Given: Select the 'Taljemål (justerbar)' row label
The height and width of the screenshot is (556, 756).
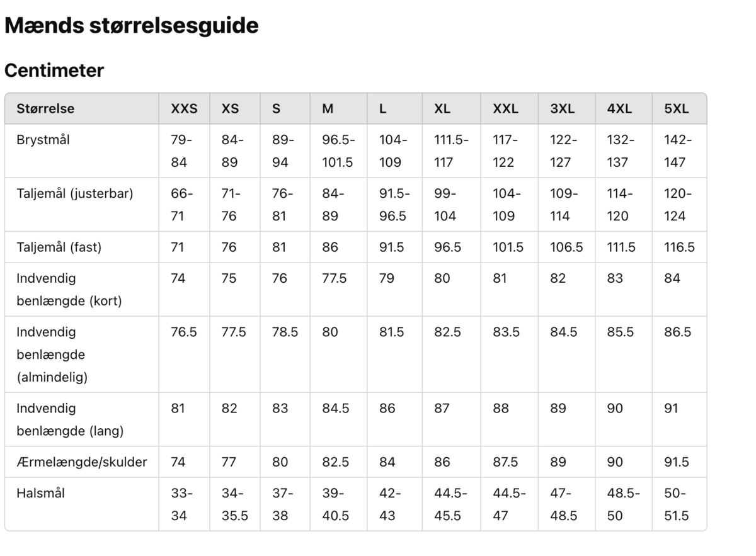Looking at the screenshot, I should point(75,193).
